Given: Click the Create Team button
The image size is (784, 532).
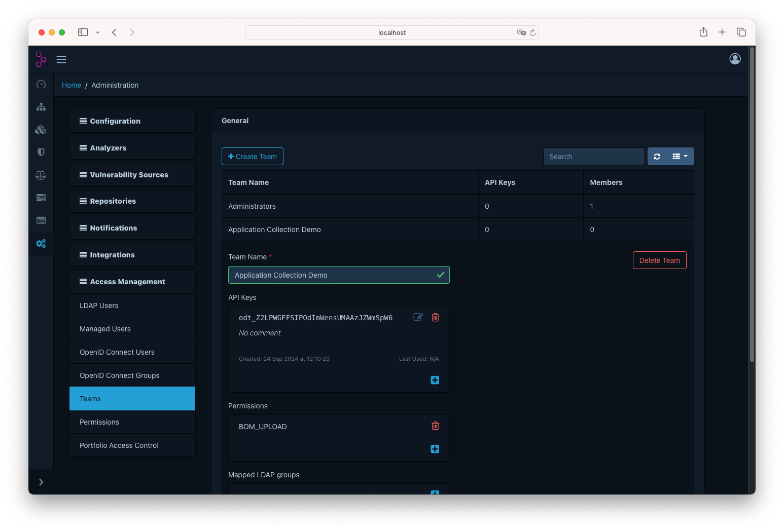Looking at the screenshot, I should pyautogui.click(x=253, y=157).
